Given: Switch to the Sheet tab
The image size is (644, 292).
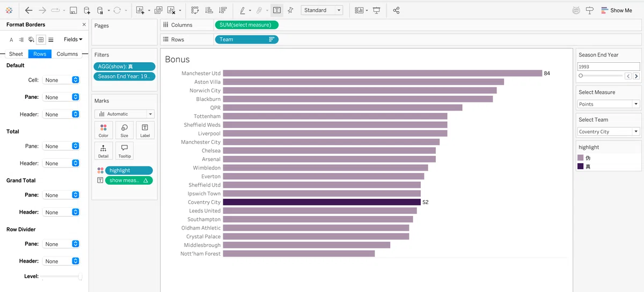Looking at the screenshot, I should [x=16, y=54].
